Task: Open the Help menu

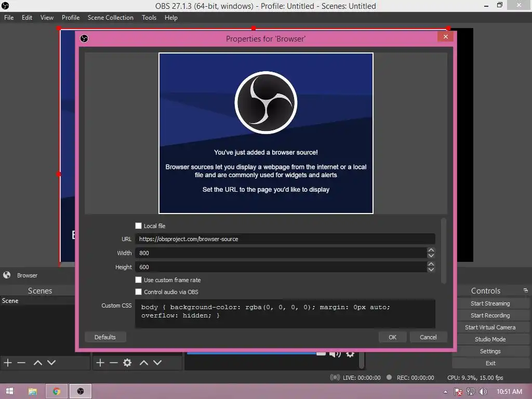Action: coord(171,18)
